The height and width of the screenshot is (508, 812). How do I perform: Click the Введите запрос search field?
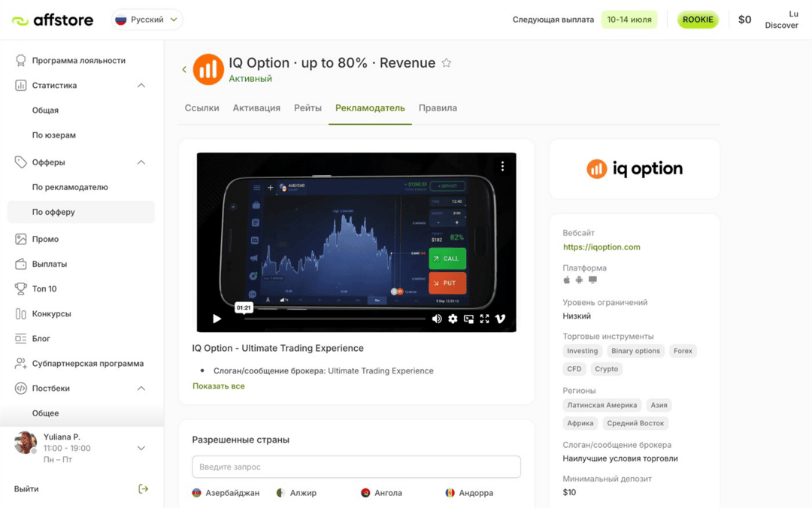tap(356, 467)
